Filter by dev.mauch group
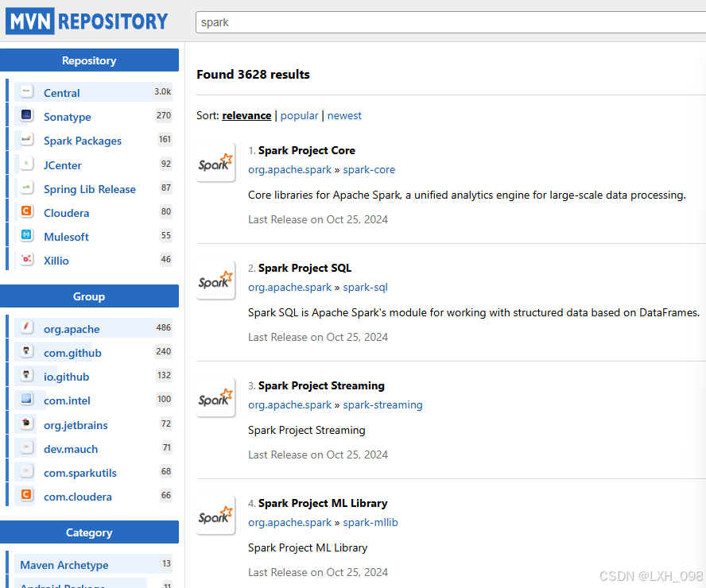The height and width of the screenshot is (588, 706). pos(71,449)
